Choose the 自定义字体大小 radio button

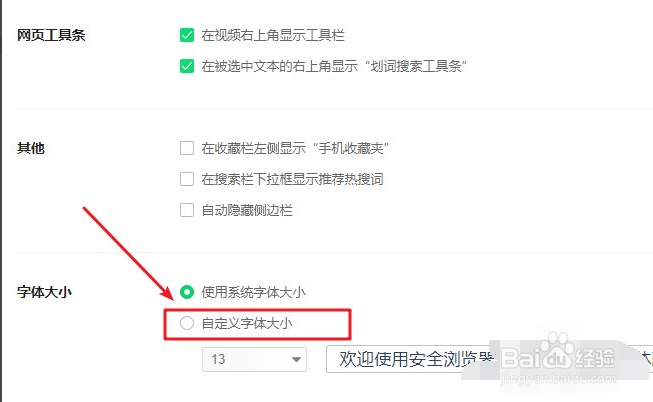click(186, 323)
